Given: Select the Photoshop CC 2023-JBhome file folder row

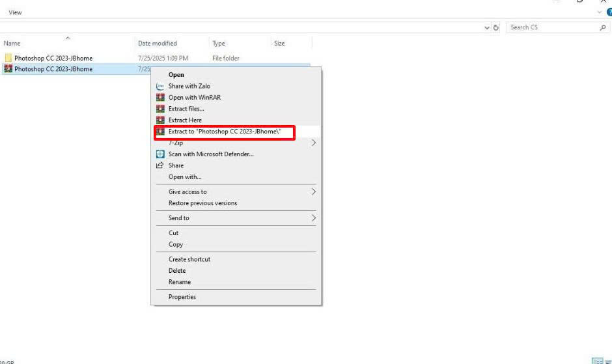Looking at the screenshot, I should pyautogui.click(x=156, y=58).
